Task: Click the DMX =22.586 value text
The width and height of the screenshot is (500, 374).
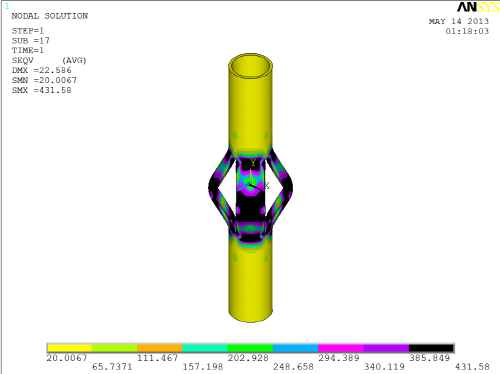Action: 42,70
